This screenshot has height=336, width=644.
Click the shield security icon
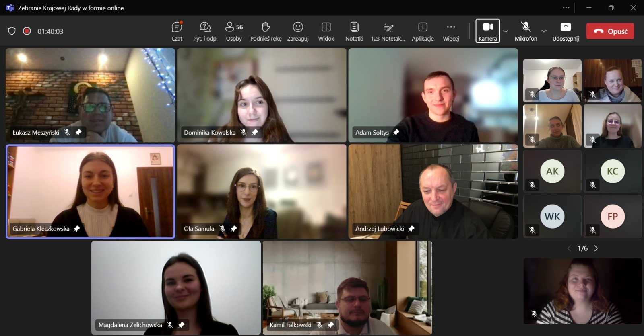point(12,31)
